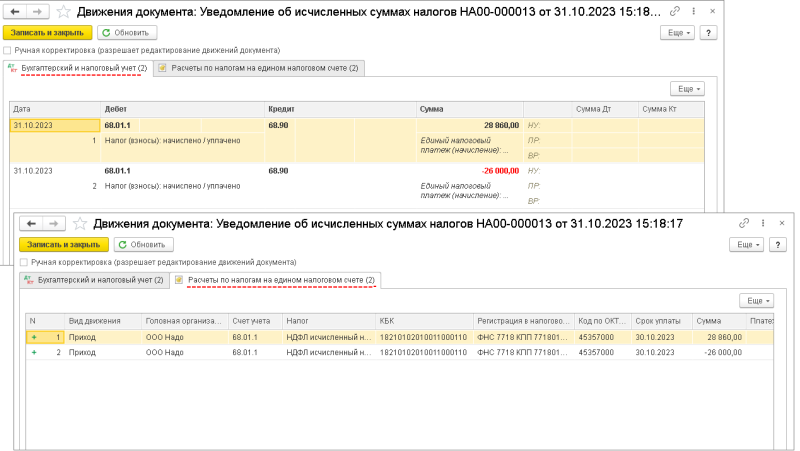
Task: Select Бухгалтерский и налоговый учет tab in the back window
Action: [x=79, y=68]
